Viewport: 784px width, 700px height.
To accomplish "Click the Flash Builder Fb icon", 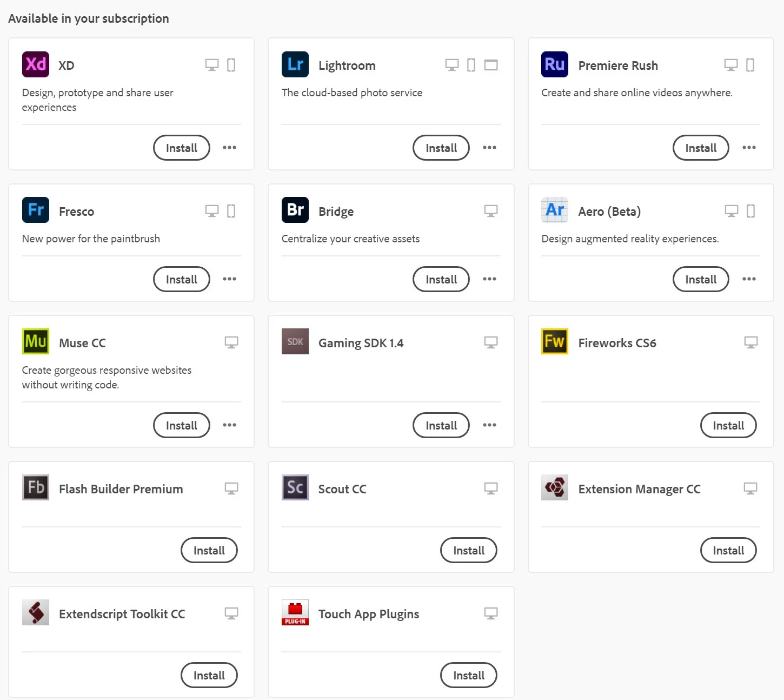I will tap(36, 487).
